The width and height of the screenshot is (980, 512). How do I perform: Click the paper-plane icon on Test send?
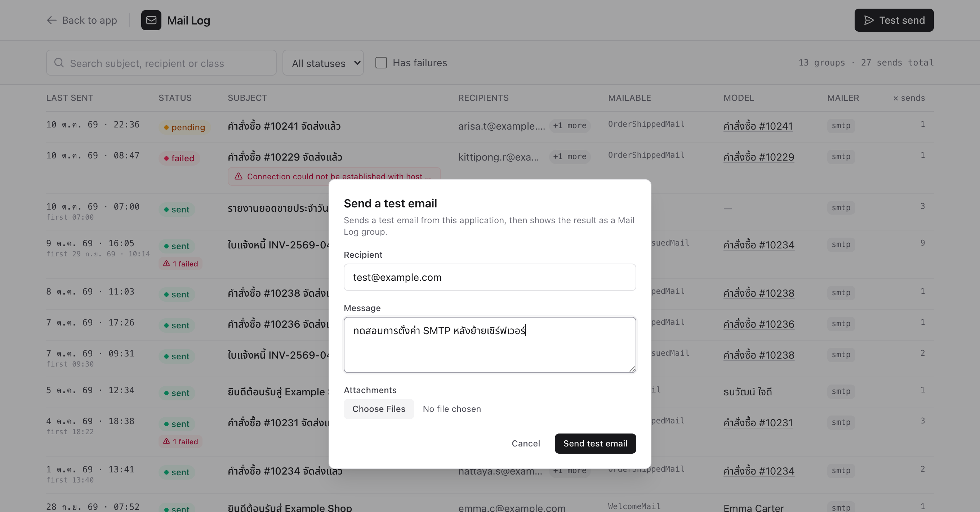click(869, 20)
